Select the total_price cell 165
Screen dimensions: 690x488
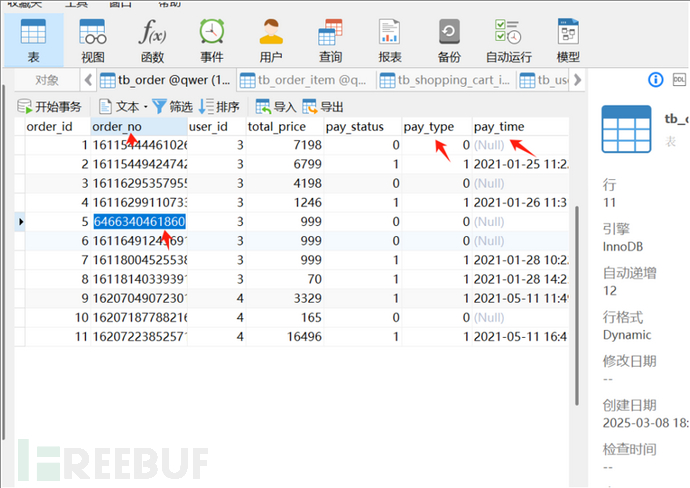[285, 317]
